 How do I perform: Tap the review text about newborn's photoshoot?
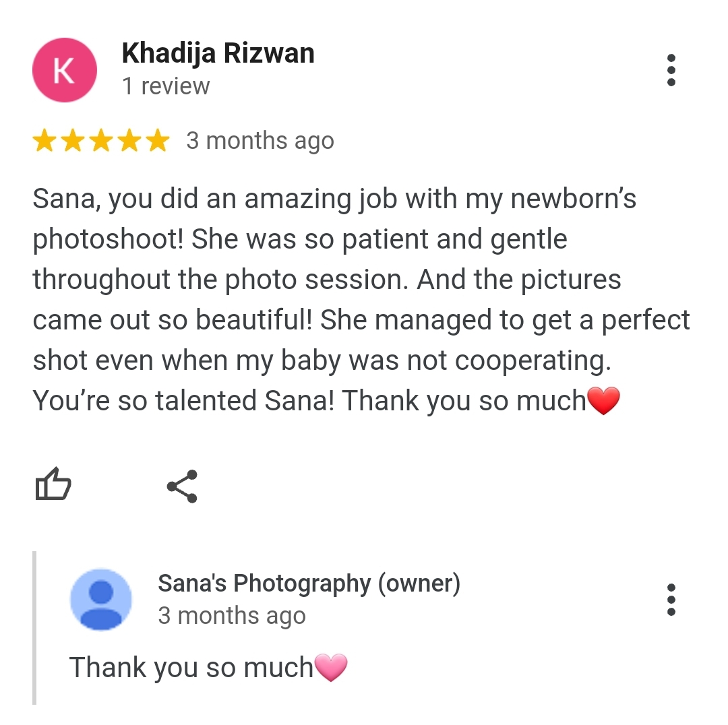point(361,300)
